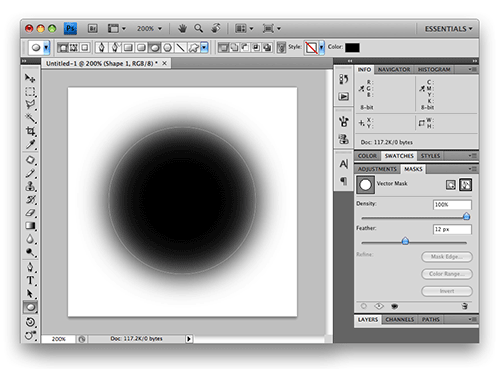Click the Photoshop Ps logo icon
This screenshot has height=369, width=500.
(x=70, y=28)
